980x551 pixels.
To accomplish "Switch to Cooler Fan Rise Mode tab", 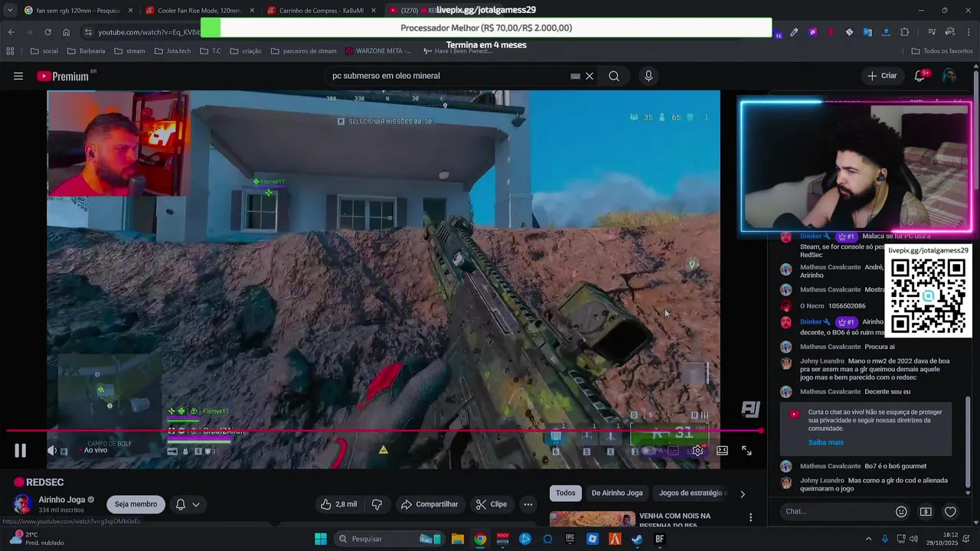I will [199, 11].
